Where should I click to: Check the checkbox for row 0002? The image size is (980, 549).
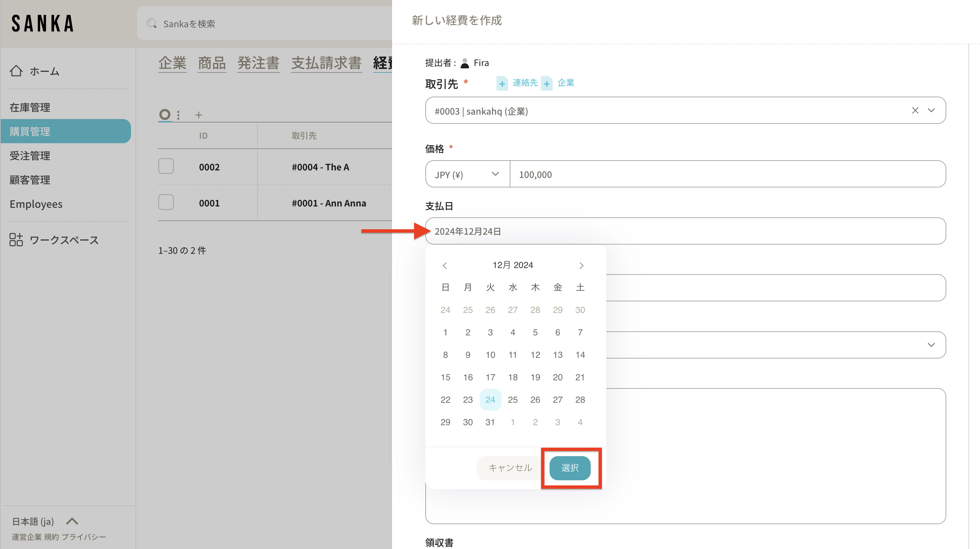tap(166, 166)
